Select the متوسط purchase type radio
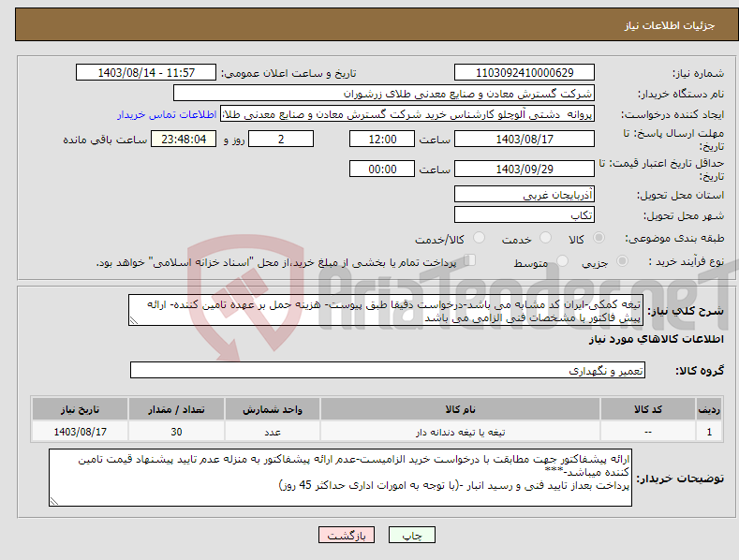The height and width of the screenshot is (560, 739). [x=562, y=260]
